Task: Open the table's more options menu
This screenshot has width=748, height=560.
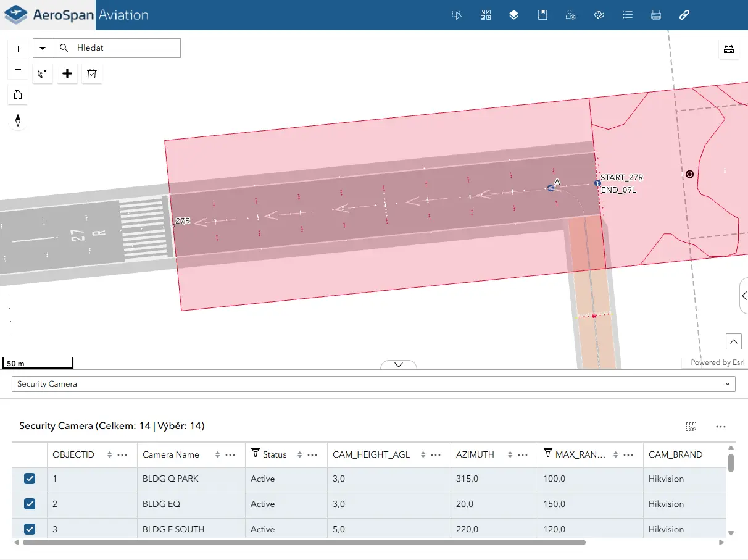Action: (720, 426)
